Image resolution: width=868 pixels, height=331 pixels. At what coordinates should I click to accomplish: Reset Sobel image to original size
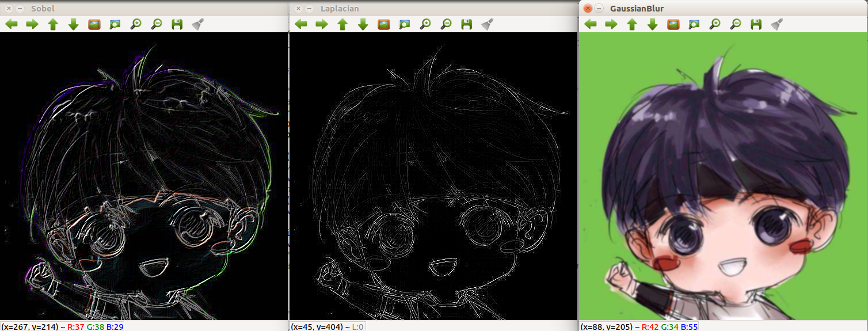coord(94,24)
